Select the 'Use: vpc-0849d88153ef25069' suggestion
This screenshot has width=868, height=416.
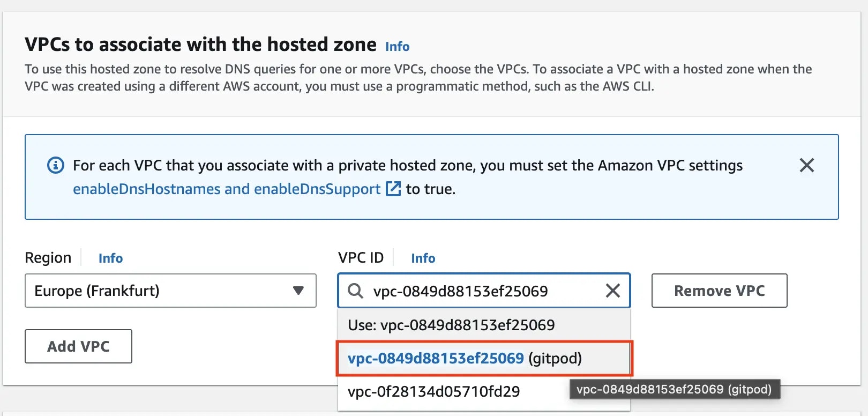point(484,325)
